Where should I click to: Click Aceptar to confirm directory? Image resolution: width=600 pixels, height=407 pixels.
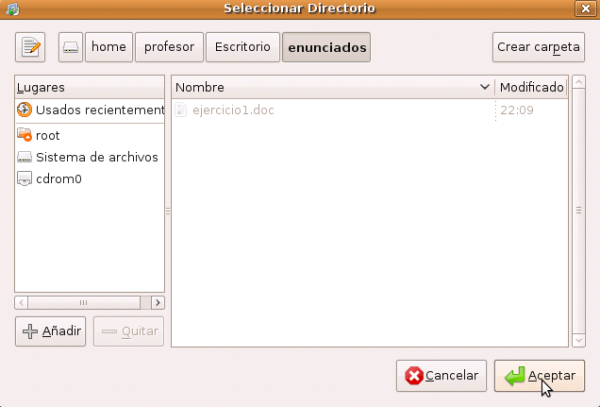pos(539,376)
